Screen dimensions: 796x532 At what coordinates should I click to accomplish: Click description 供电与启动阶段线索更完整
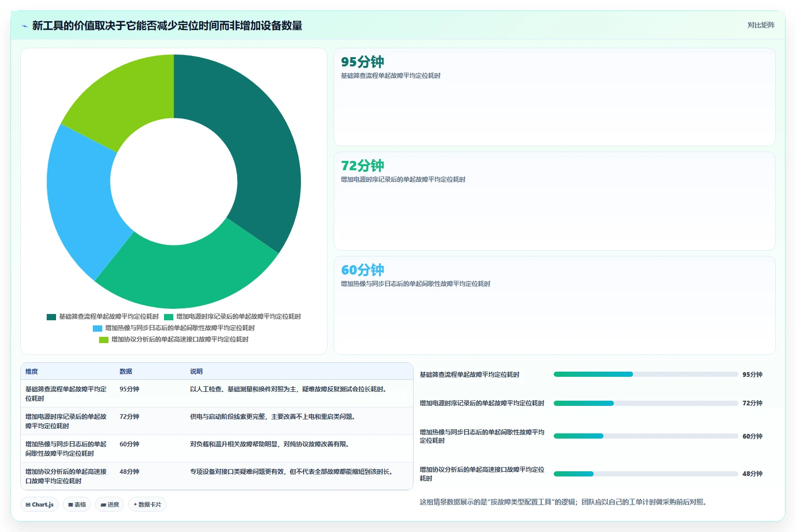point(273,417)
